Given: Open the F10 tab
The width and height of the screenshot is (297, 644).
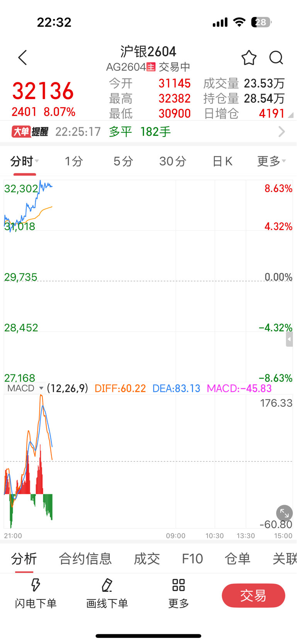Looking at the screenshot, I should [x=192, y=559].
